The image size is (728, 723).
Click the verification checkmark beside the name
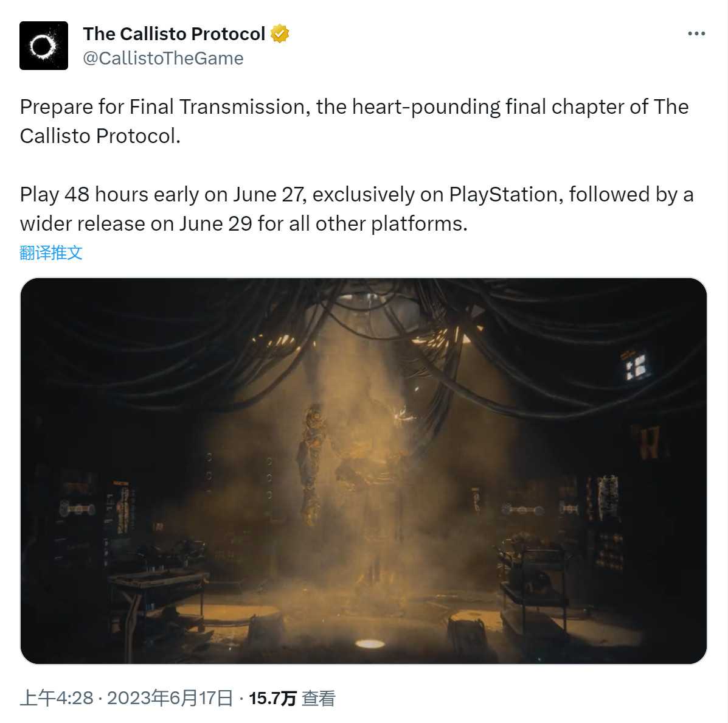click(x=279, y=33)
